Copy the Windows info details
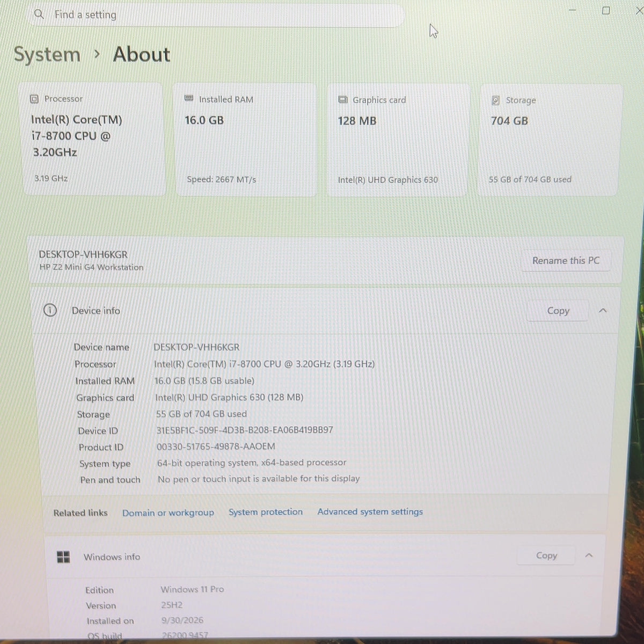Viewport: 644px width, 644px height. [546, 555]
